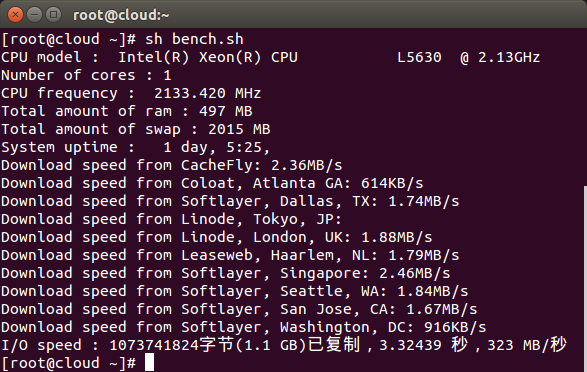Click the I/O speed 323 MB result

point(527,345)
